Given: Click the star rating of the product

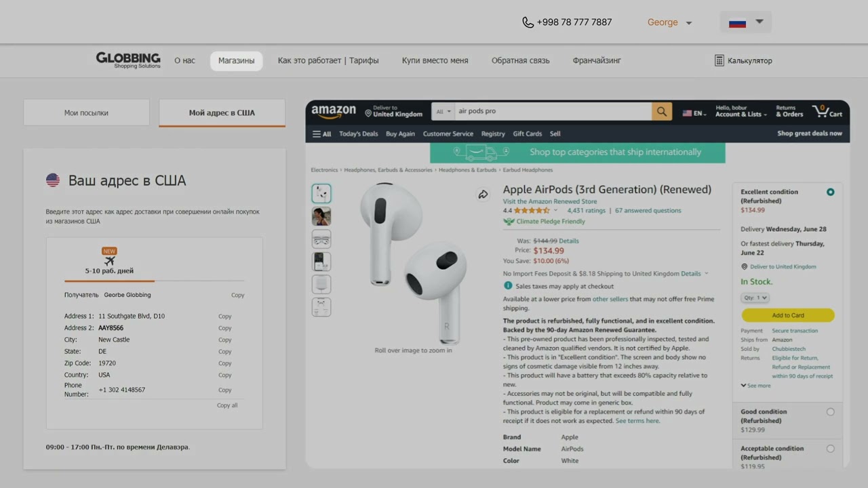Looking at the screenshot, I should point(532,211).
